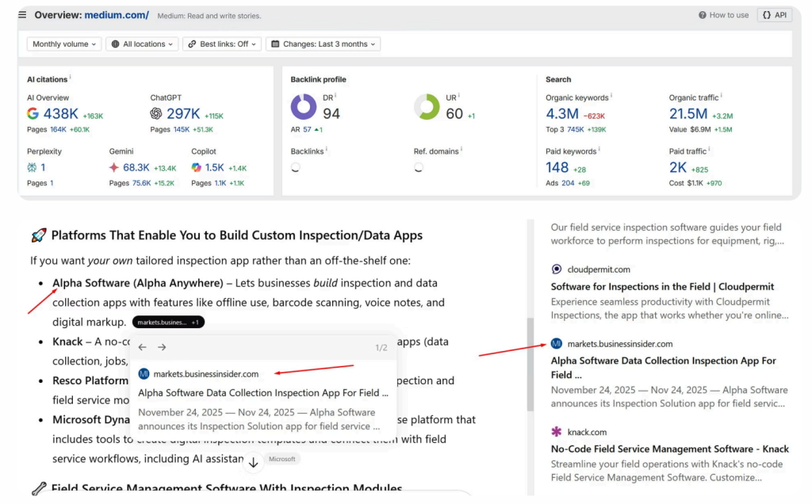Click the Perplexity logo icon
The image size is (812, 504).
pos(32,167)
